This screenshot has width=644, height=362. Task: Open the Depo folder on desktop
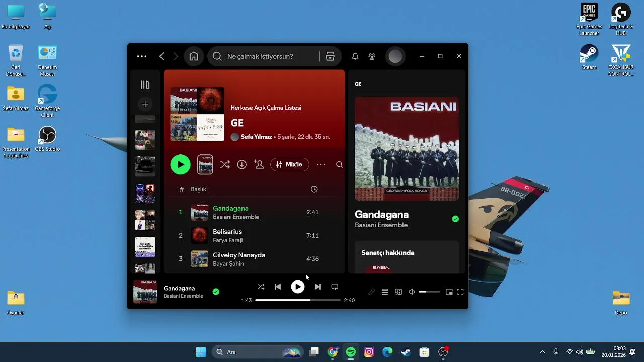[621, 303]
